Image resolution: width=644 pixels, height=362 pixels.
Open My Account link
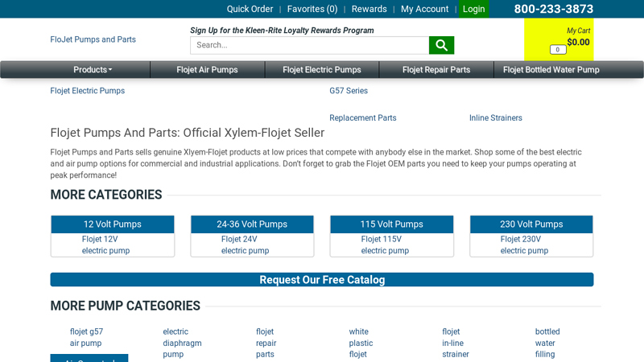(x=425, y=9)
